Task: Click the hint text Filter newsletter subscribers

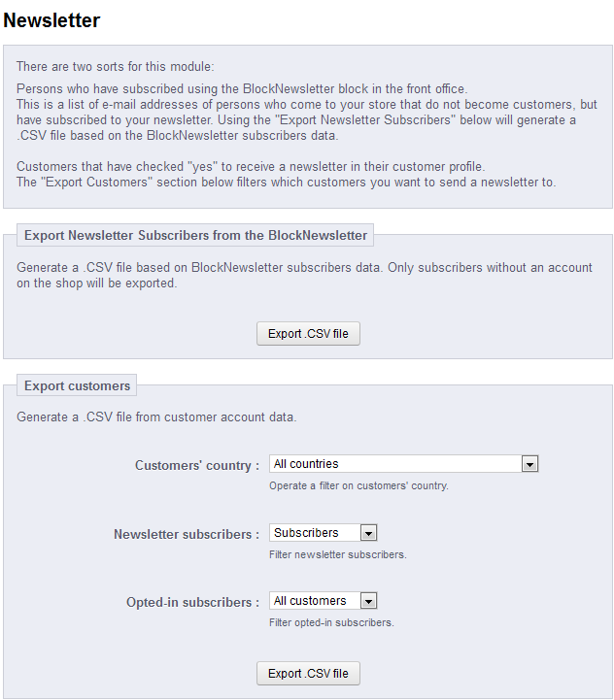Action: pyautogui.click(x=337, y=554)
